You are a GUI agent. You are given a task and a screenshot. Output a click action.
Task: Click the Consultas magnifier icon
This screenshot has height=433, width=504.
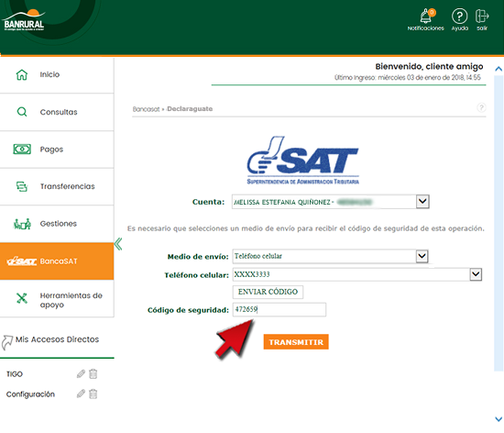[22, 112]
